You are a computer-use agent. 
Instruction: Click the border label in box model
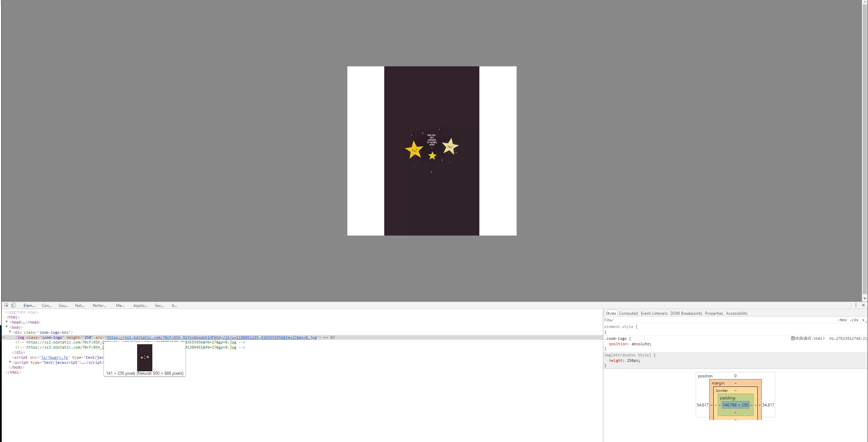coord(722,391)
